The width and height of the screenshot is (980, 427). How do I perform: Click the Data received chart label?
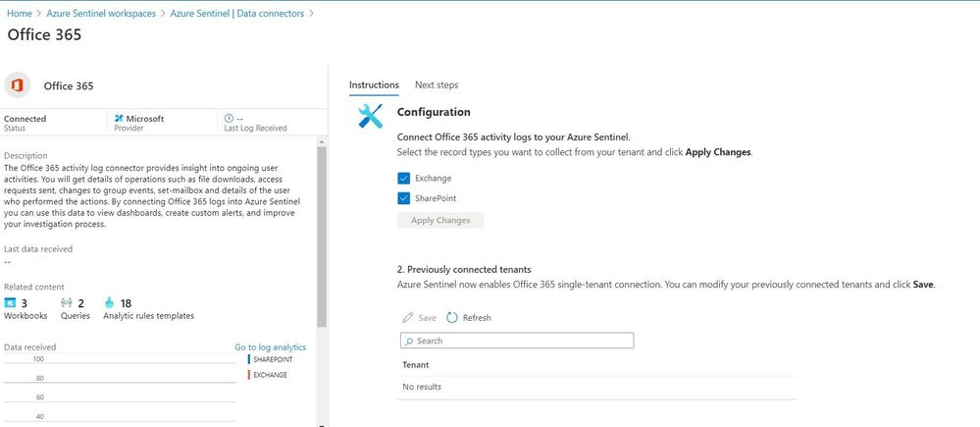[30, 347]
